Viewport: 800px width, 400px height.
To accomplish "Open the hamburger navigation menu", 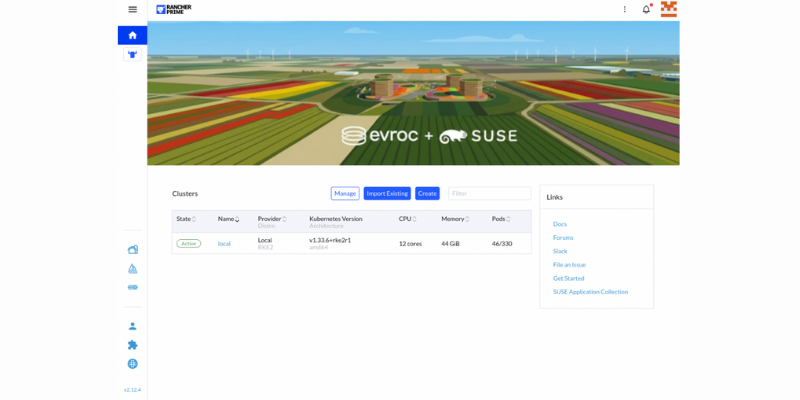I will (x=132, y=9).
